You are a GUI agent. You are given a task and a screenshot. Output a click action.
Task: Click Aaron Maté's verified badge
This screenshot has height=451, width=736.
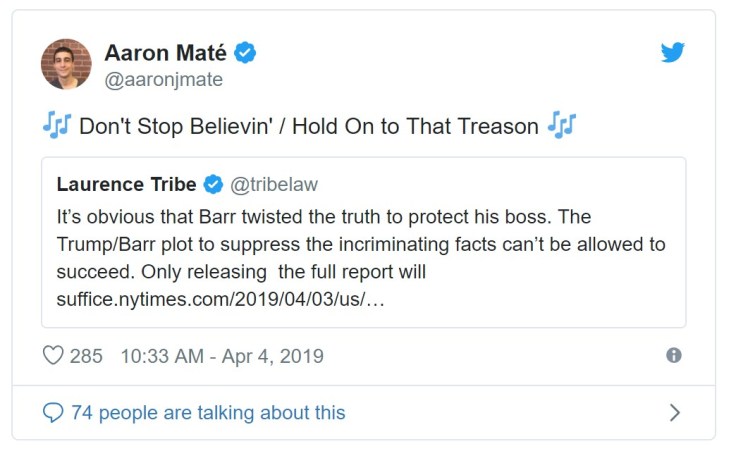click(245, 53)
